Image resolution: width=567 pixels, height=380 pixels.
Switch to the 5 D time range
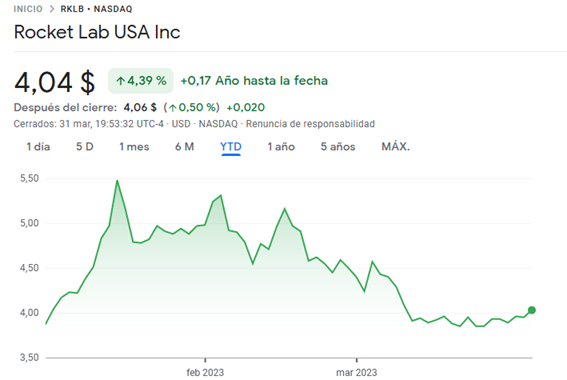pos(85,147)
